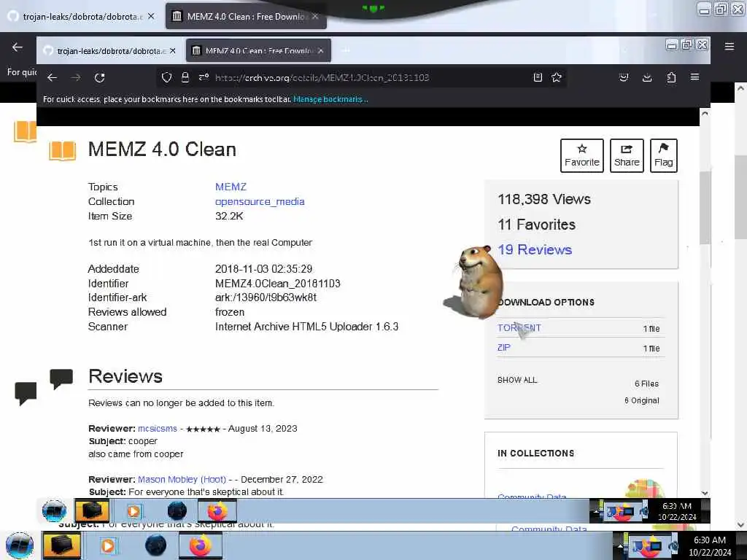The height and width of the screenshot is (560, 747).
Task: Open inner taskbar Firefox icon
Action: point(217,511)
